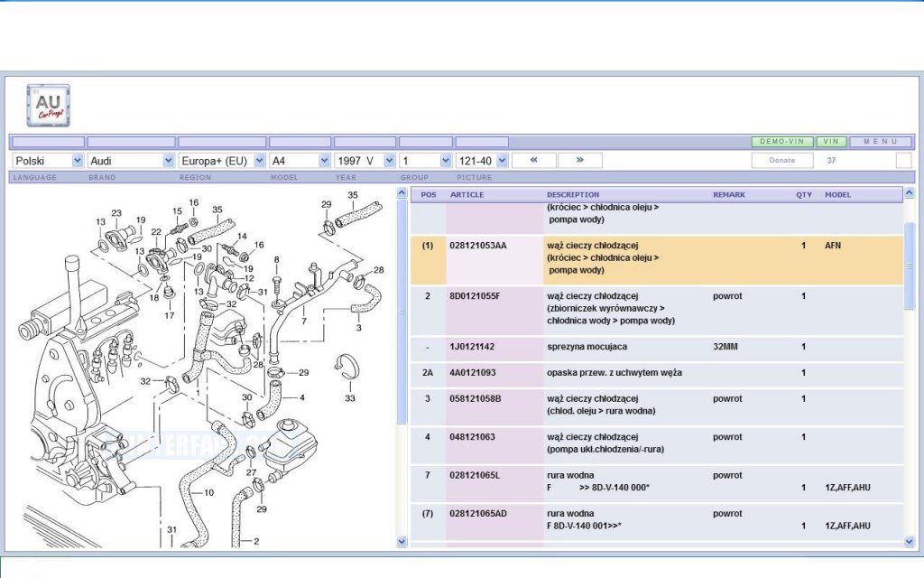Click the clip part 33 in diagram

point(347,367)
